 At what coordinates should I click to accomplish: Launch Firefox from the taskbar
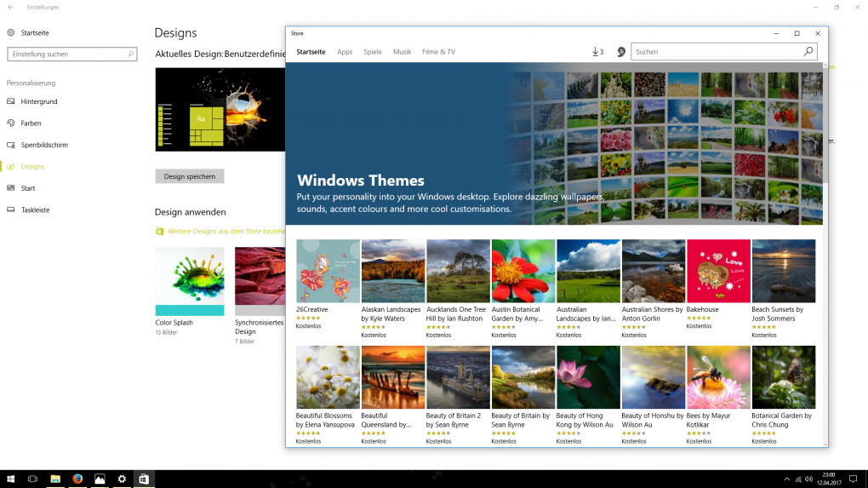[x=77, y=479]
